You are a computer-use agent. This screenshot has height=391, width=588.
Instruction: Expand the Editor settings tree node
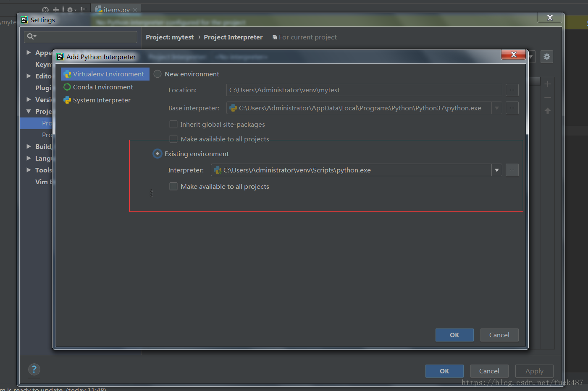[x=29, y=76]
